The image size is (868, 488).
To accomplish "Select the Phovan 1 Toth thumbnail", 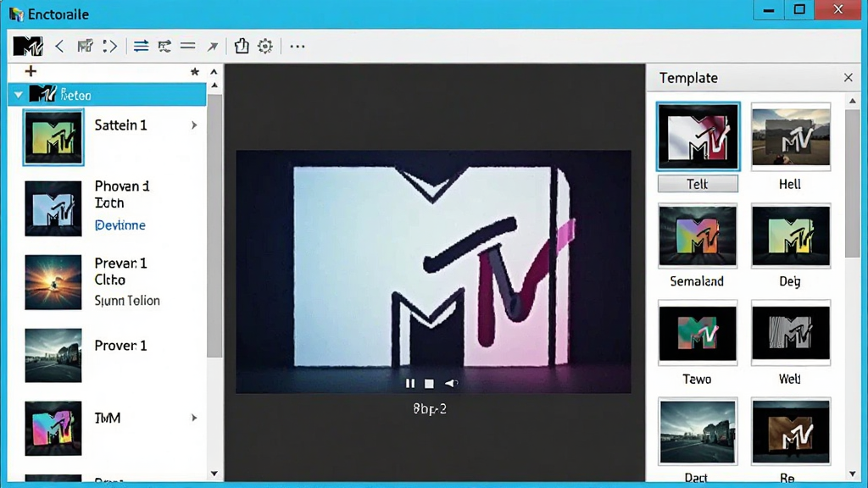I will 53,208.
